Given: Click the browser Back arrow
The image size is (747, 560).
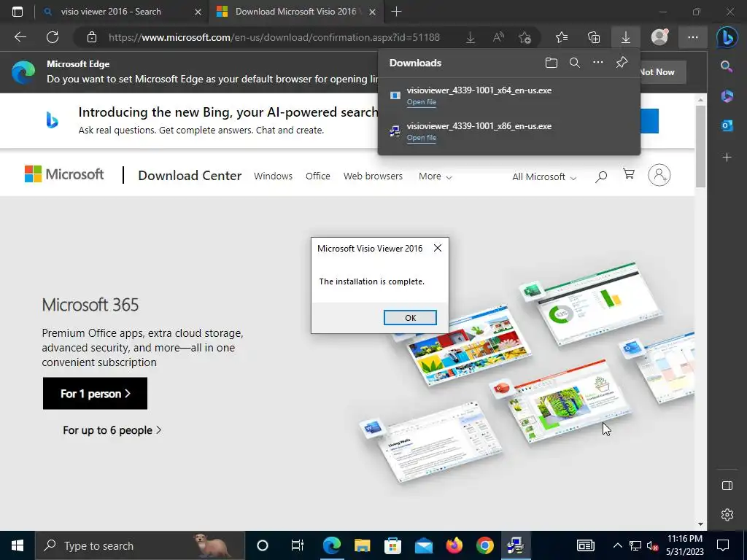Looking at the screenshot, I should (20, 37).
